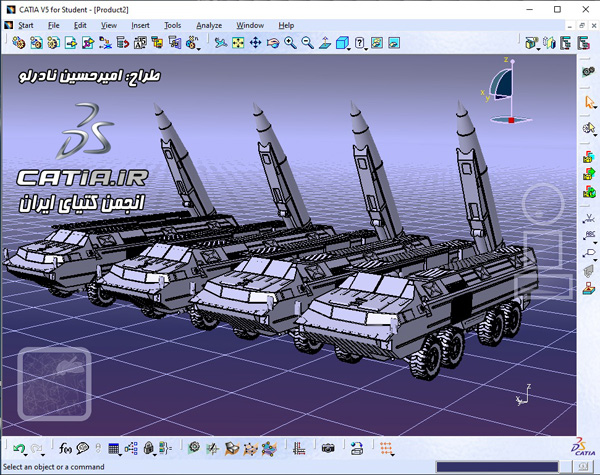Toggle Swap Visible Space icon
This screenshot has height=475, width=600.
click(394, 42)
